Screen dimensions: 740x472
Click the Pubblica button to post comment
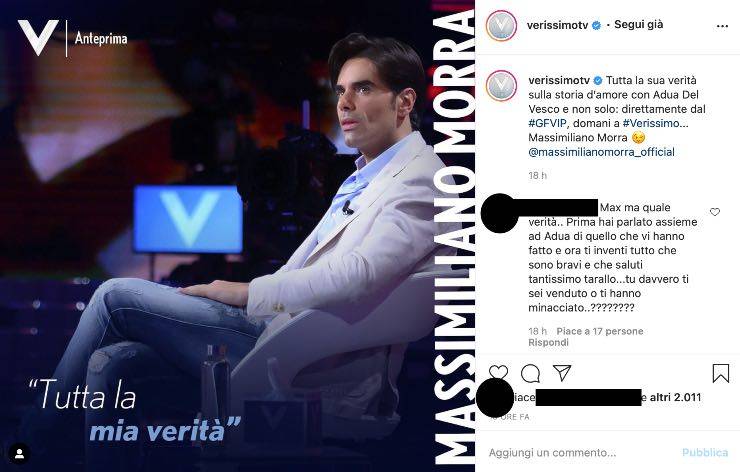pos(705,453)
